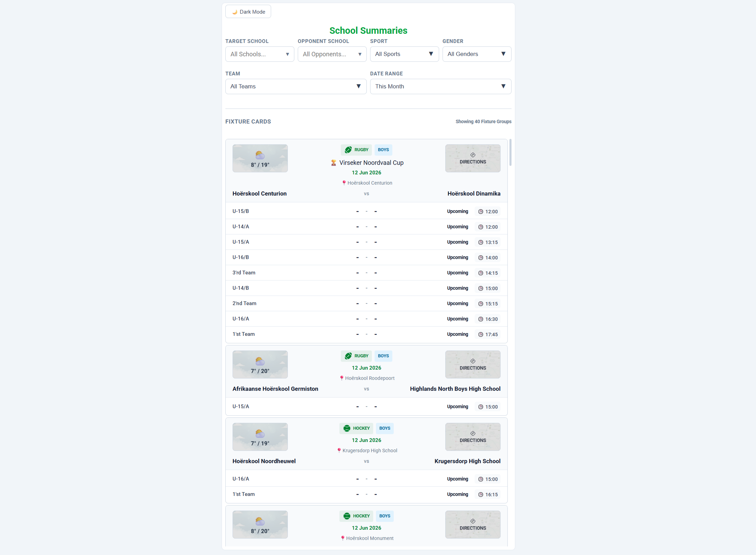Change the Date Range from This Month
756x555 pixels.
(440, 86)
